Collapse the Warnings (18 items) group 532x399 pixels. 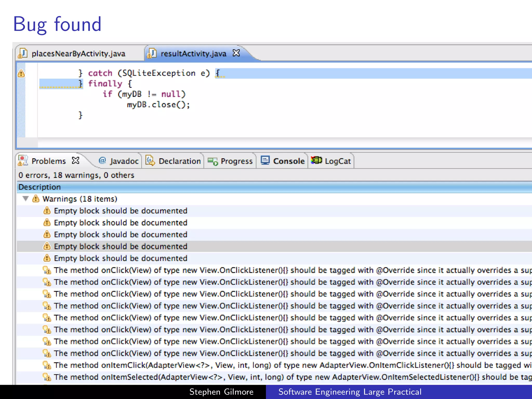pyautogui.click(x=25, y=199)
